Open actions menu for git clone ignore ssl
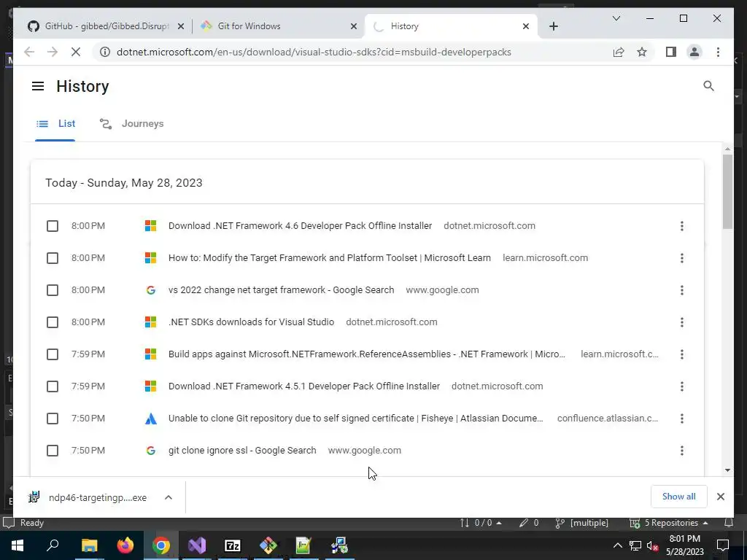Viewport: 747px width, 560px height. pos(682,451)
